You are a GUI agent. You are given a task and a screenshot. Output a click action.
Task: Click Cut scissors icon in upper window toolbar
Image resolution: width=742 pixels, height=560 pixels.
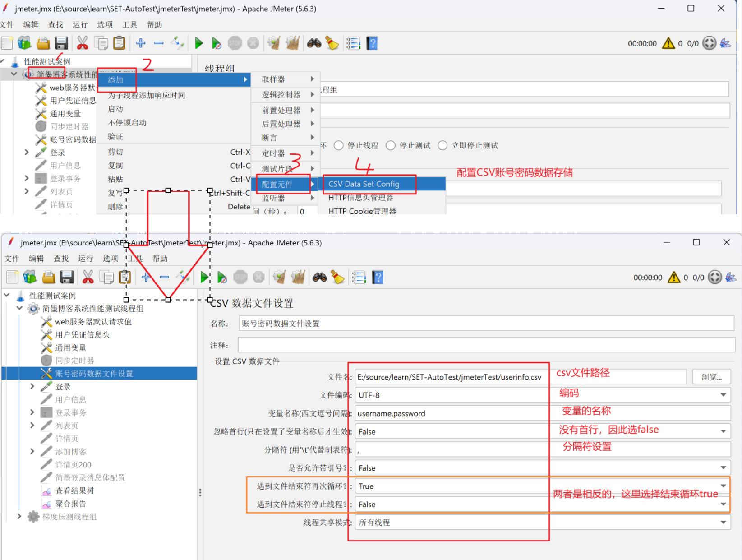click(82, 43)
